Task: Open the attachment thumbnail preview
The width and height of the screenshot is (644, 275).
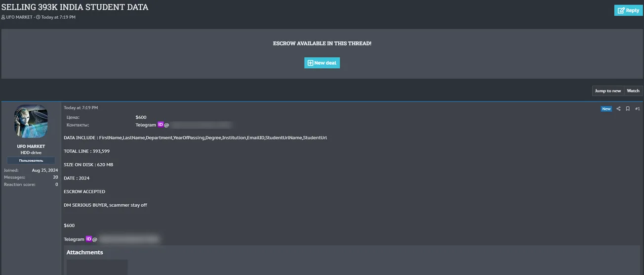Action: coord(97,267)
